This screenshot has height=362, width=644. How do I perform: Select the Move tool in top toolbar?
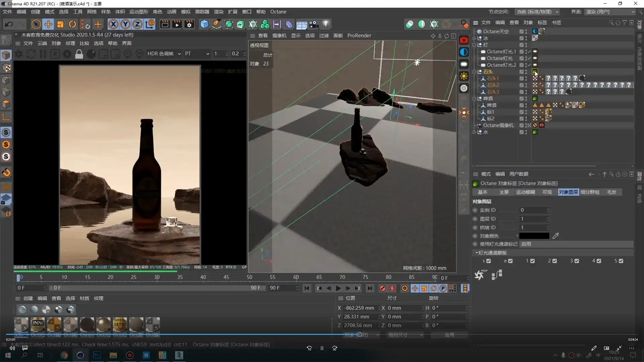tap(48, 24)
